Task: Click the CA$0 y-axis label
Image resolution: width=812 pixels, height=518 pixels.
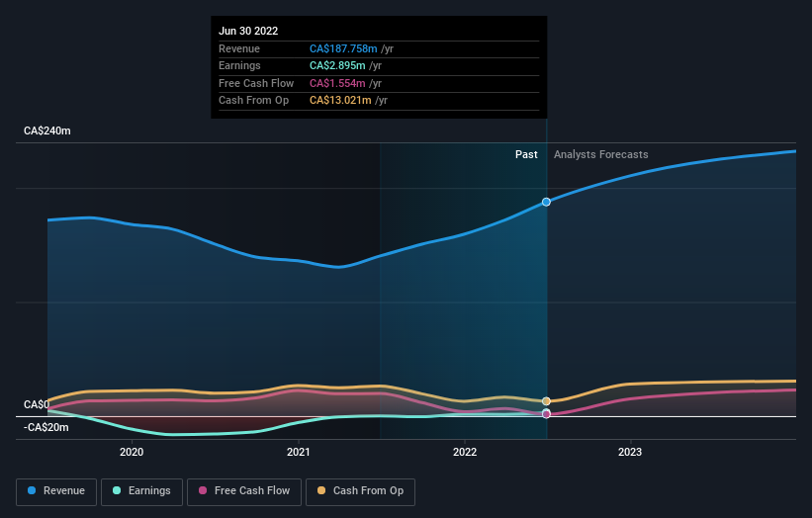Action: [x=37, y=404]
